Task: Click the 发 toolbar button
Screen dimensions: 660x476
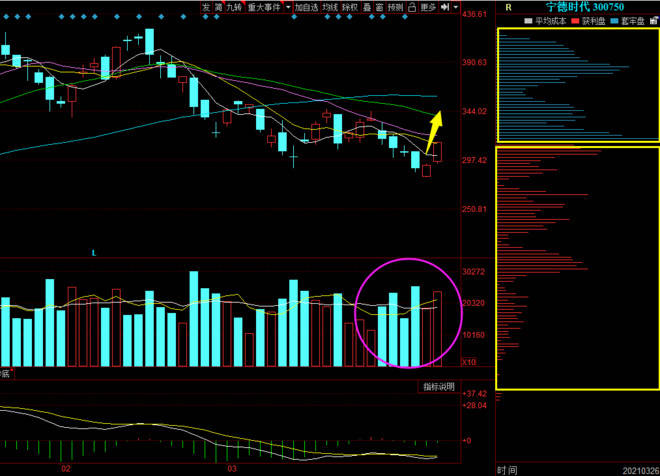Action: tap(206, 7)
